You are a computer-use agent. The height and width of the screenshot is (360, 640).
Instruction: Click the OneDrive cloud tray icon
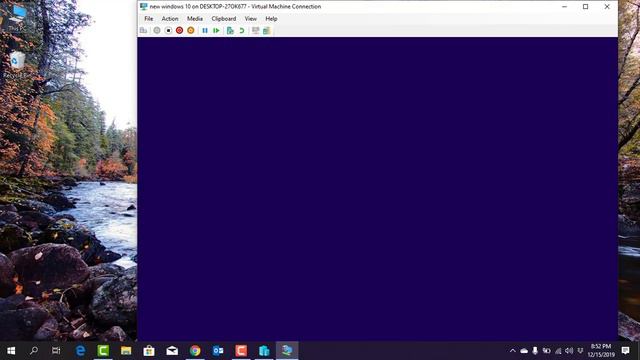tap(524, 351)
